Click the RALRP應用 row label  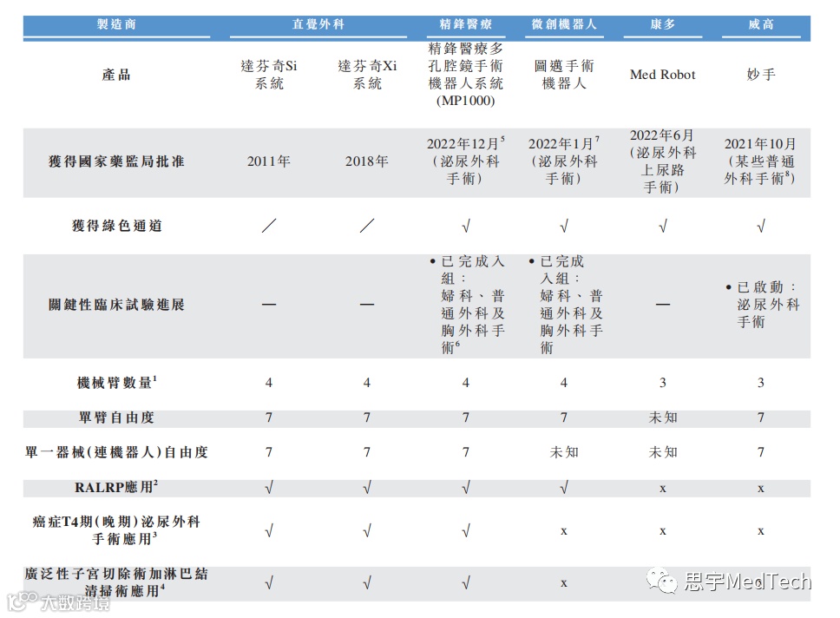tap(116, 487)
